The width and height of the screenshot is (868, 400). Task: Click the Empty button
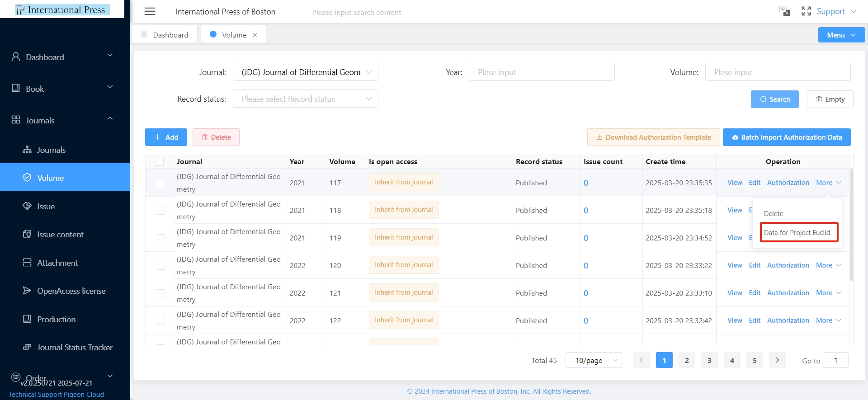pos(830,99)
